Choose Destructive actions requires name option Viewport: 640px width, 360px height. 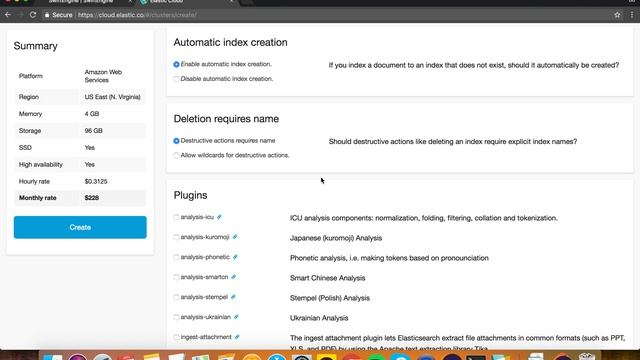[176, 141]
